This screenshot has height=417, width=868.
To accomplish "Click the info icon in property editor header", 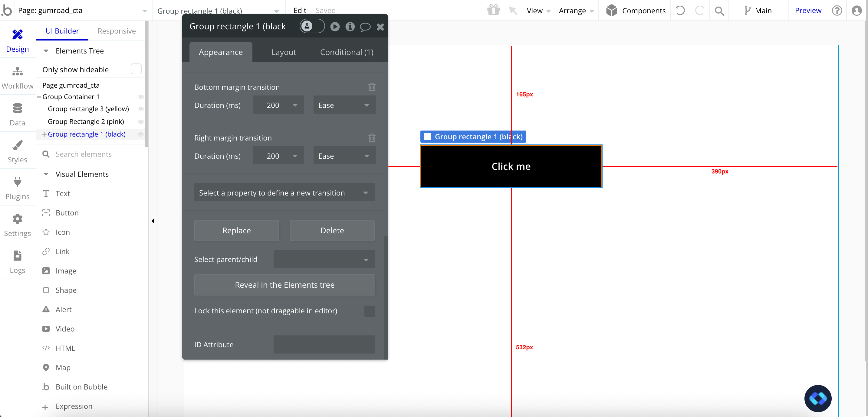I will point(350,27).
